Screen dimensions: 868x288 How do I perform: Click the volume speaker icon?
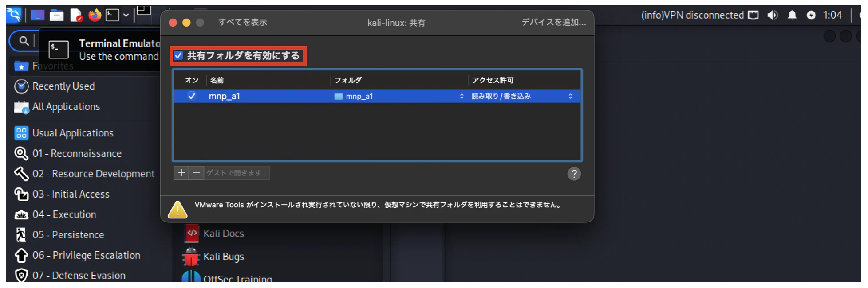pyautogui.click(x=773, y=15)
